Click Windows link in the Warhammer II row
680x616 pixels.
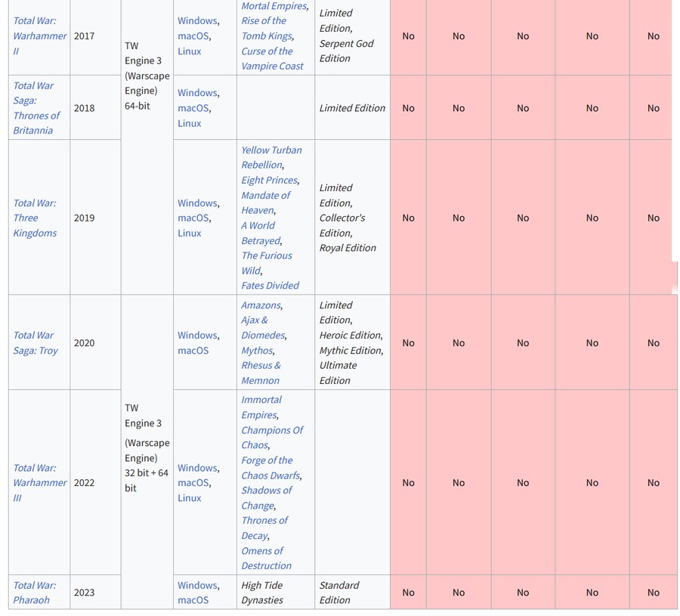click(197, 21)
